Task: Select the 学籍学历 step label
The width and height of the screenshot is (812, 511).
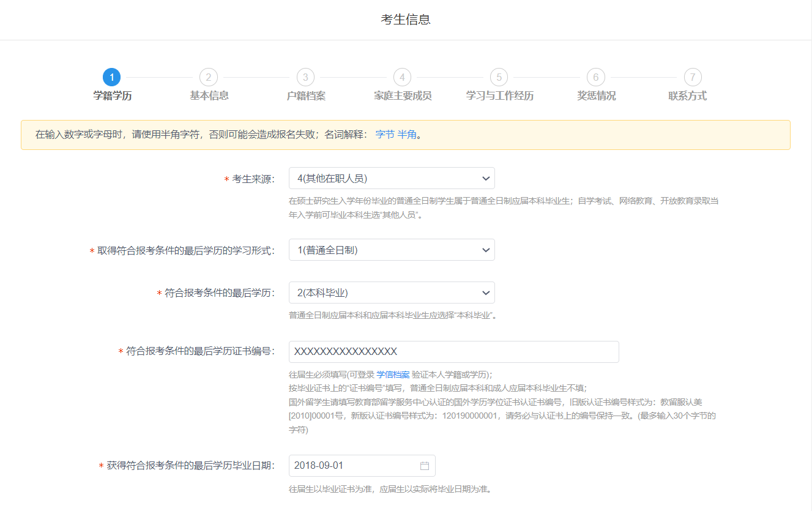Action: (x=113, y=96)
